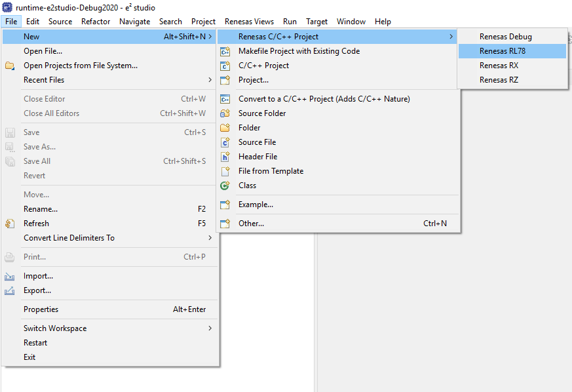Click the Header File icon
This screenshot has height=392, width=572.
(x=225, y=157)
